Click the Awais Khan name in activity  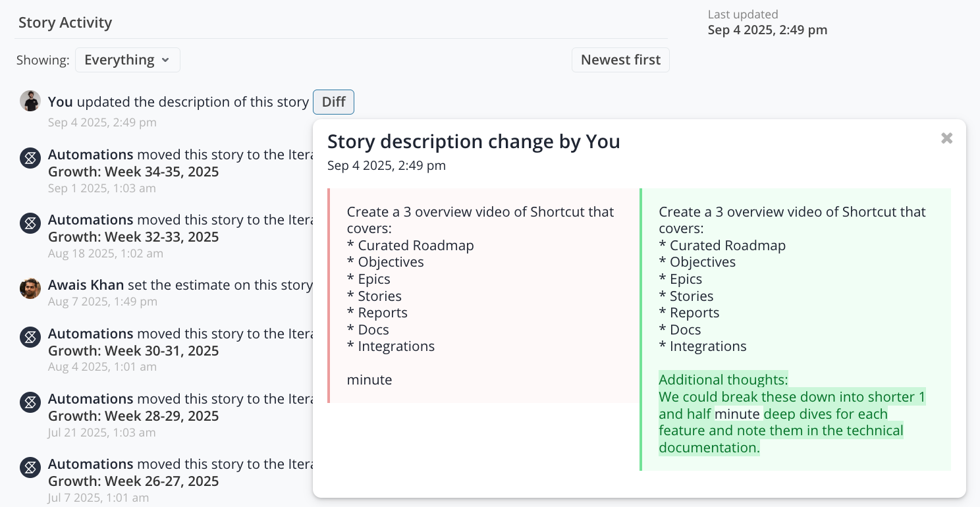pos(86,285)
